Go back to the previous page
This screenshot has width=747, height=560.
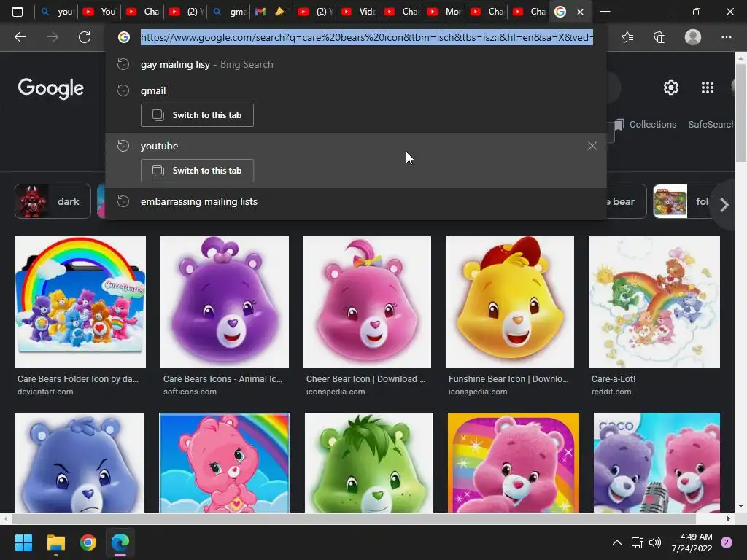(20, 37)
